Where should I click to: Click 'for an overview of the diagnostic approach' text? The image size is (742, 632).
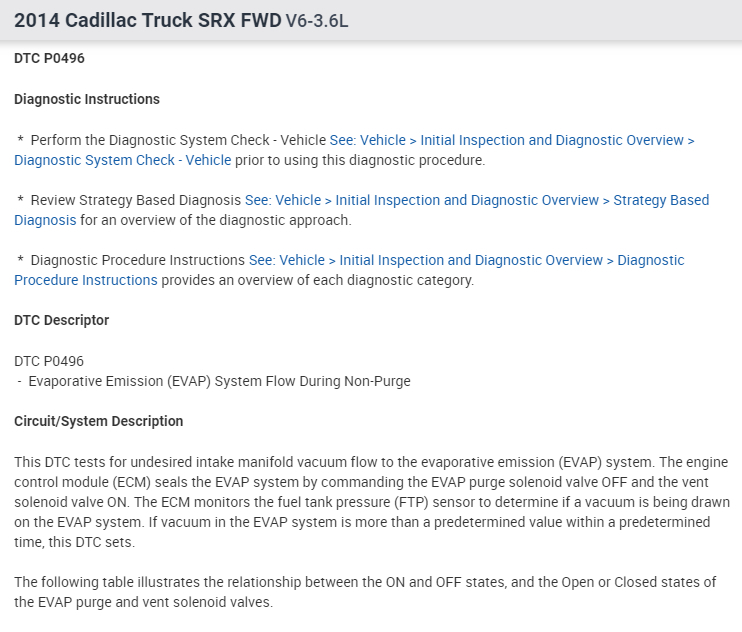click(215, 220)
